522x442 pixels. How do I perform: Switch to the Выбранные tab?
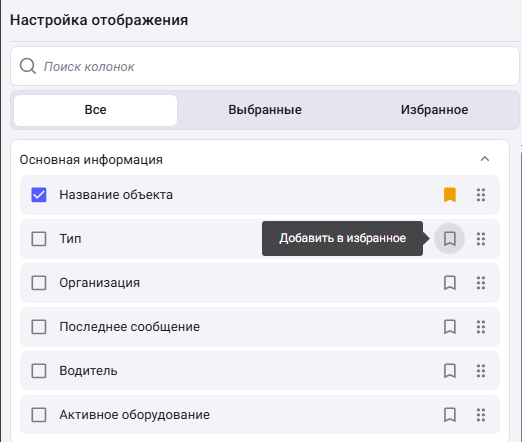click(265, 110)
